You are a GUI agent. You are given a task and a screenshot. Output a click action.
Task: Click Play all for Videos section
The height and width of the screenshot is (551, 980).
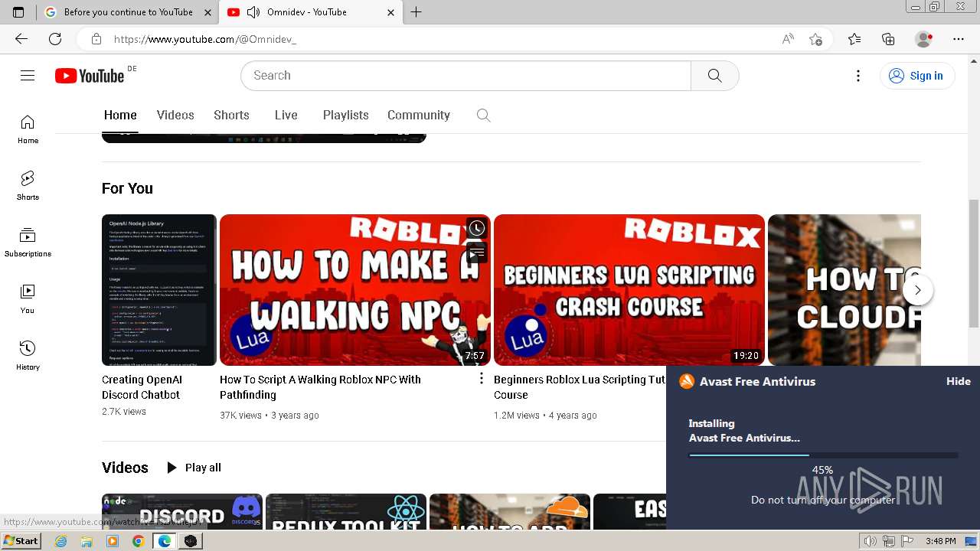(x=194, y=468)
